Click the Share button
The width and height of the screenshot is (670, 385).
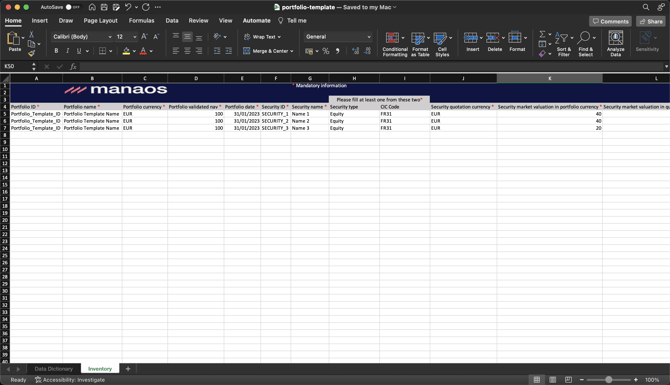tap(651, 21)
